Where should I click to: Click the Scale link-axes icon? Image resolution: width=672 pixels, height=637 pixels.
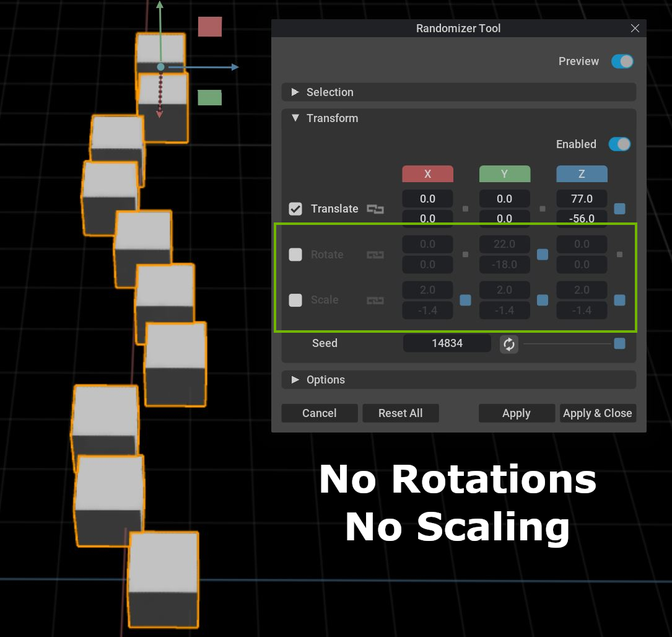(375, 300)
